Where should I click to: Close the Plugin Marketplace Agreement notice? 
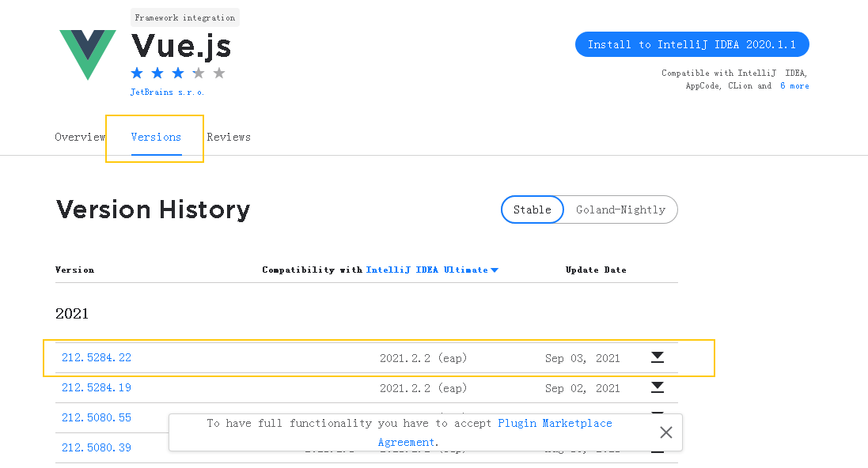[x=666, y=432]
